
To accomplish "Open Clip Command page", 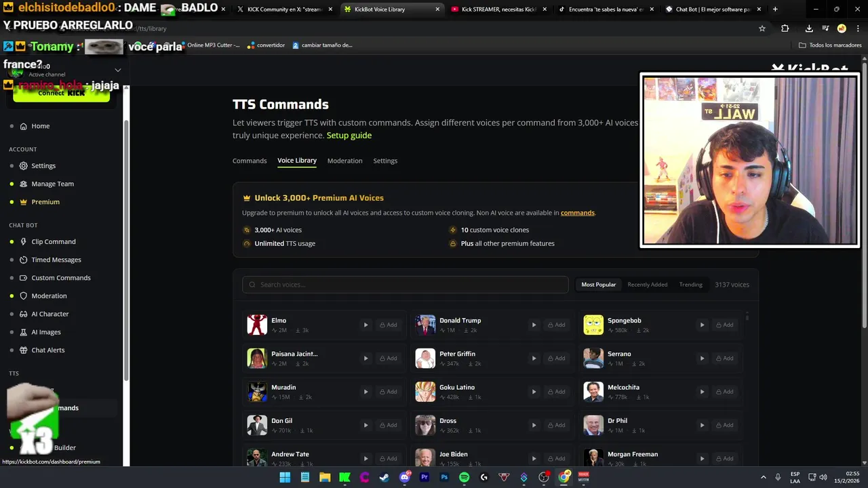I will [53, 241].
